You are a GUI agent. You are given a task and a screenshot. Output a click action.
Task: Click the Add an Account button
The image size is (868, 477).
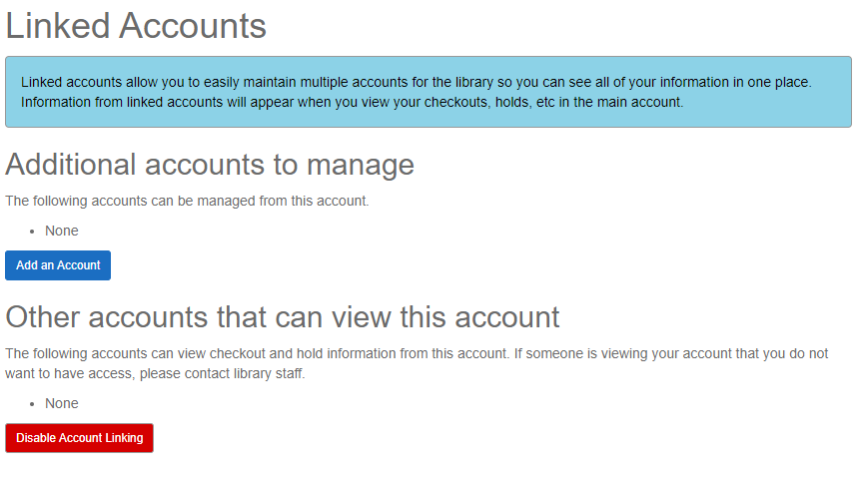[58, 265]
